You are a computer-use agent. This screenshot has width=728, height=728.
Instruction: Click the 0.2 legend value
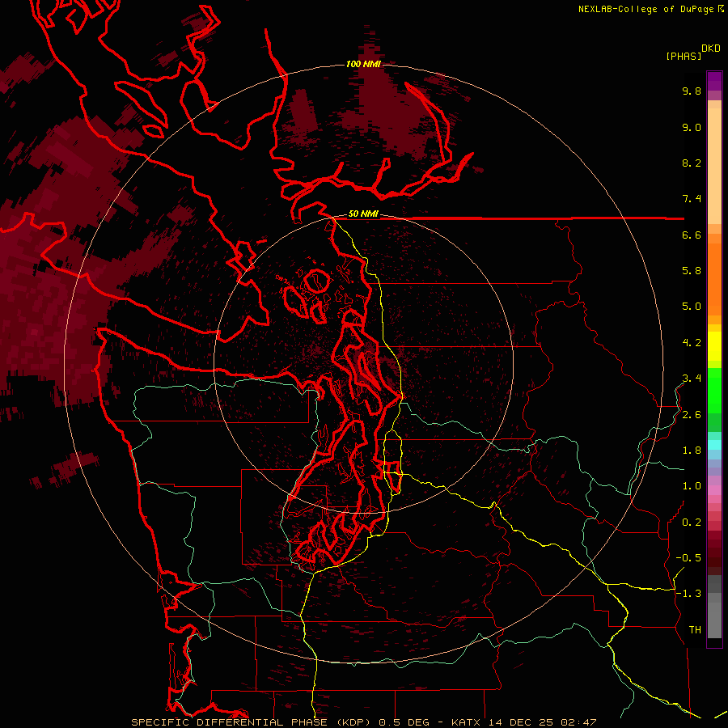point(692,523)
